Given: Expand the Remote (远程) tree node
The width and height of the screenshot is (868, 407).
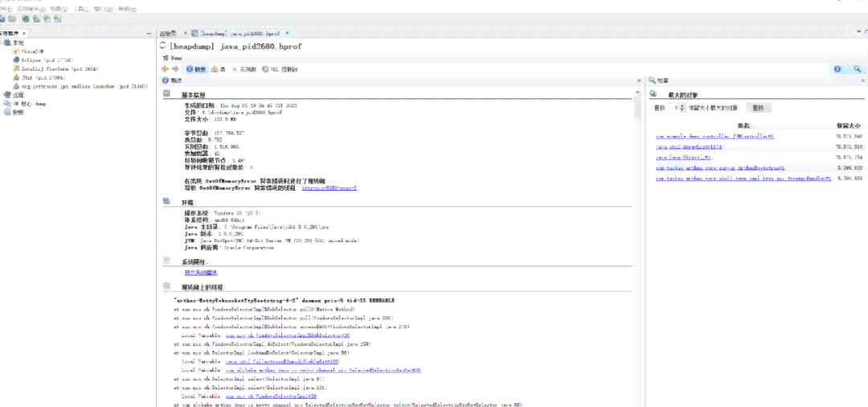Looking at the screenshot, I should 2,95.
